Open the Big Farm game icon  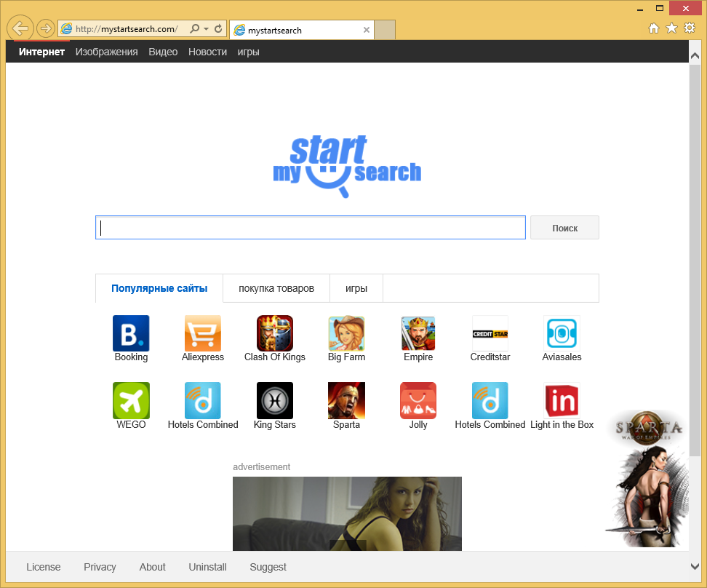(x=346, y=333)
